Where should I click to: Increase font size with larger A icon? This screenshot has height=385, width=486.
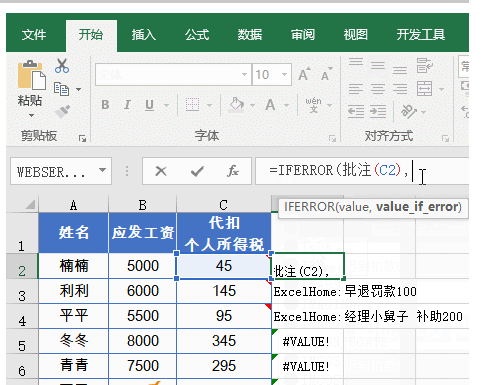pyautogui.click(x=304, y=74)
